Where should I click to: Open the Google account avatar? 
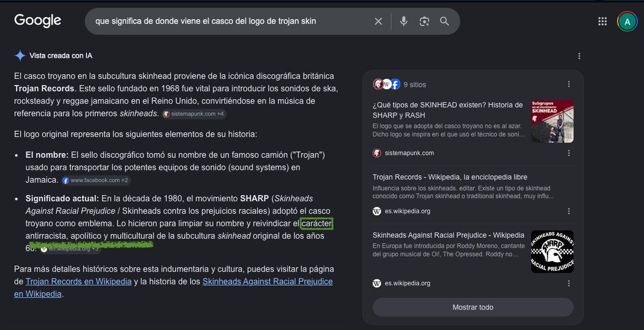[627, 21]
